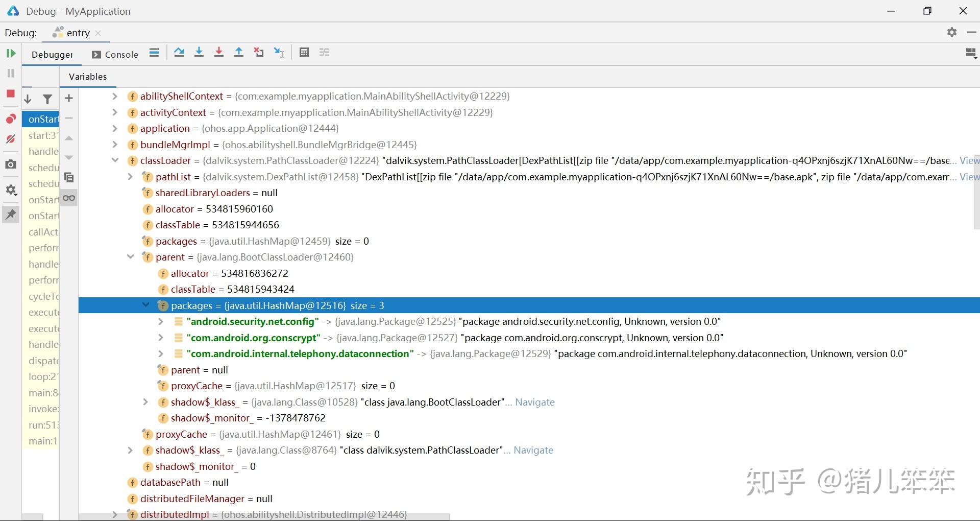Stop the debug session with red square
Image resolution: width=980 pixels, height=521 pixels.
(11, 93)
